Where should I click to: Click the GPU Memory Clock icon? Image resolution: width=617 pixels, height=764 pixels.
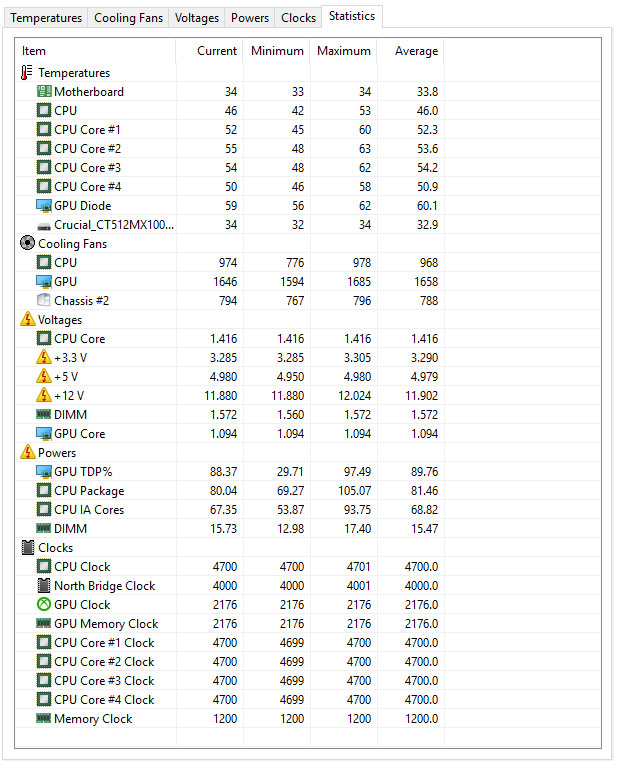point(44,624)
